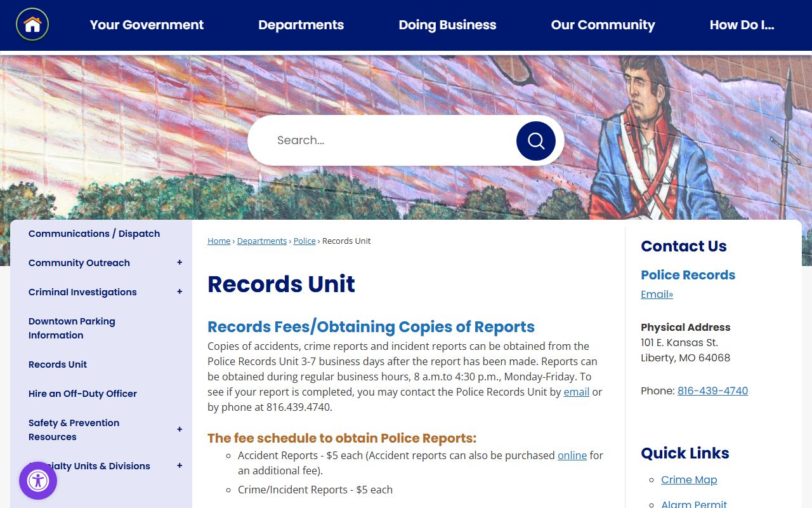Expand Criminal Investigations submenu
Viewport: 812px width, 508px height.
tap(180, 292)
